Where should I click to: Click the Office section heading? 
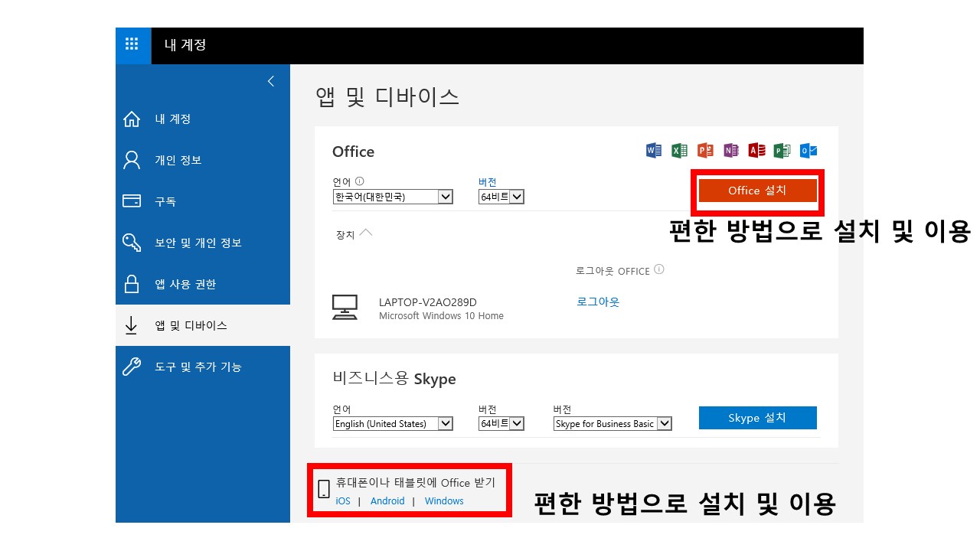[354, 152]
